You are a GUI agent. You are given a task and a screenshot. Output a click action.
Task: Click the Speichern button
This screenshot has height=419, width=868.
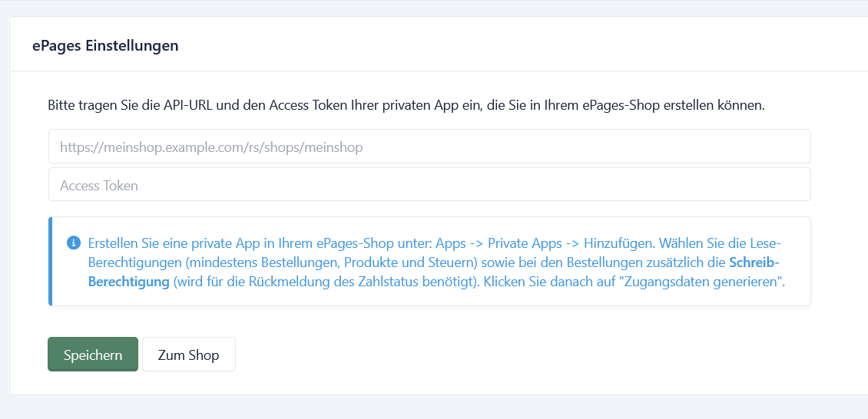[93, 355]
